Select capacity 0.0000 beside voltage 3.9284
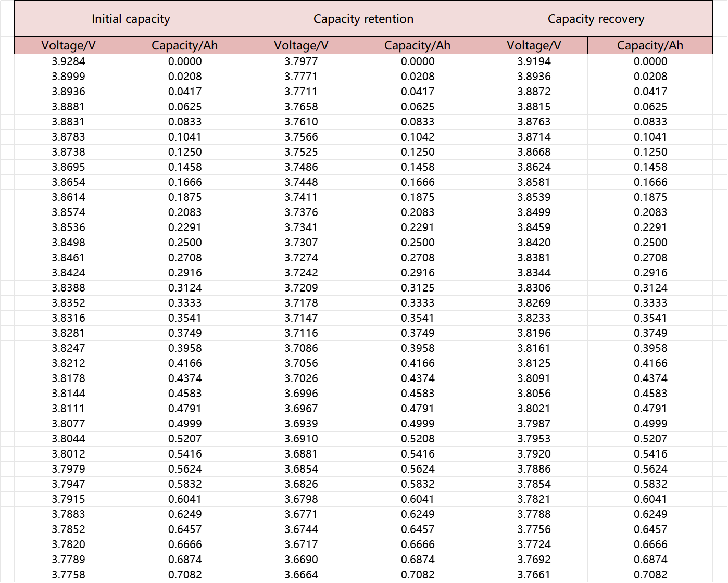Viewport: 728px width, 583px height. click(x=185, y=61)
